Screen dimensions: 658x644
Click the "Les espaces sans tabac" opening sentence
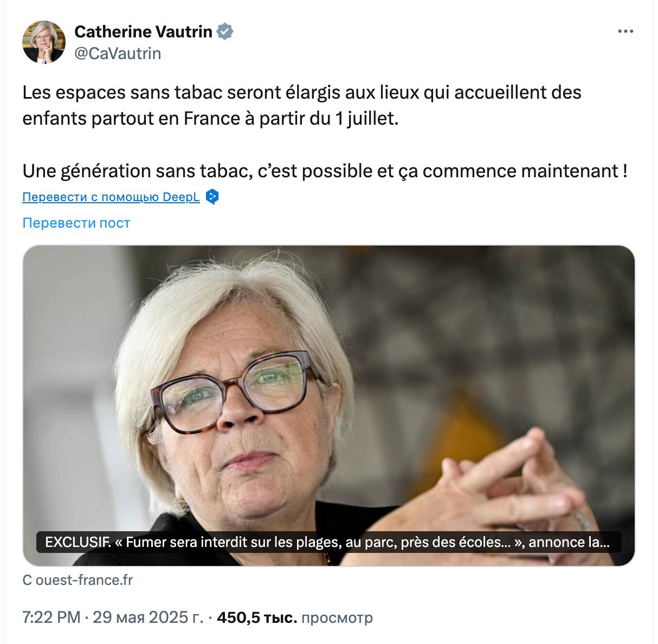pos(301,93)
